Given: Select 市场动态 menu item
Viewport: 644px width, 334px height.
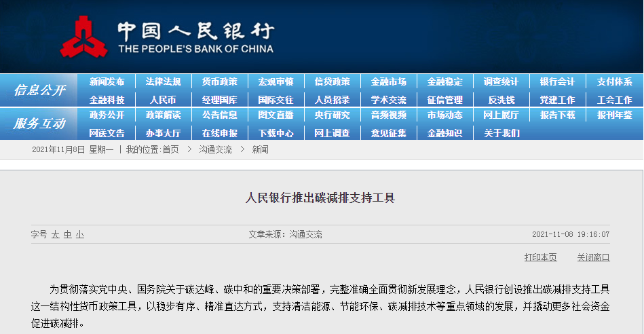Looking at the screenshot, I should [x=444, y=115].
